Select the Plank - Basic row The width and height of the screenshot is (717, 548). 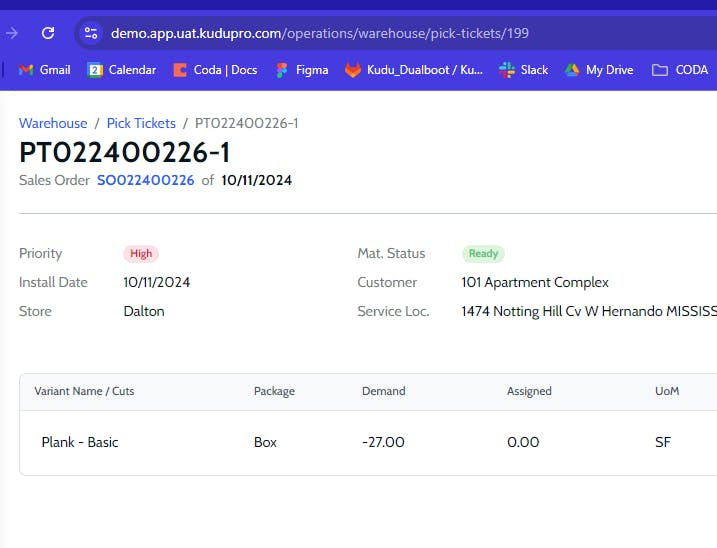coord(368,442)
